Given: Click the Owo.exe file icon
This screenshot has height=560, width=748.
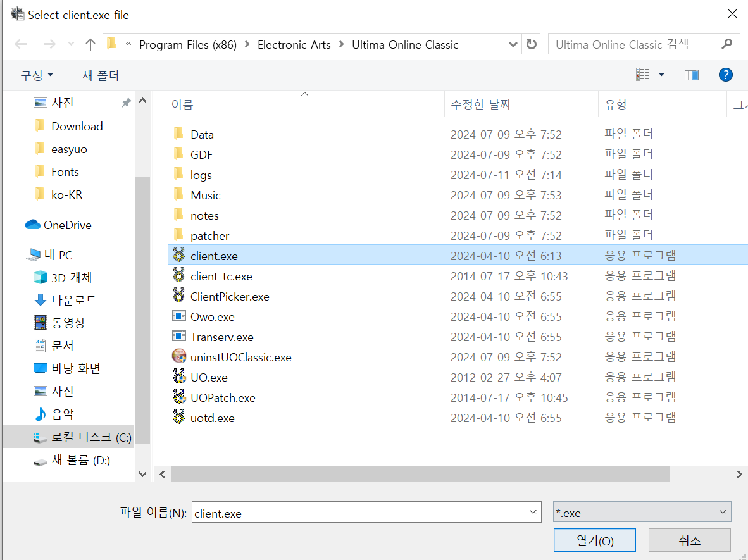Looking at the screenshot, I should point(179,316).
